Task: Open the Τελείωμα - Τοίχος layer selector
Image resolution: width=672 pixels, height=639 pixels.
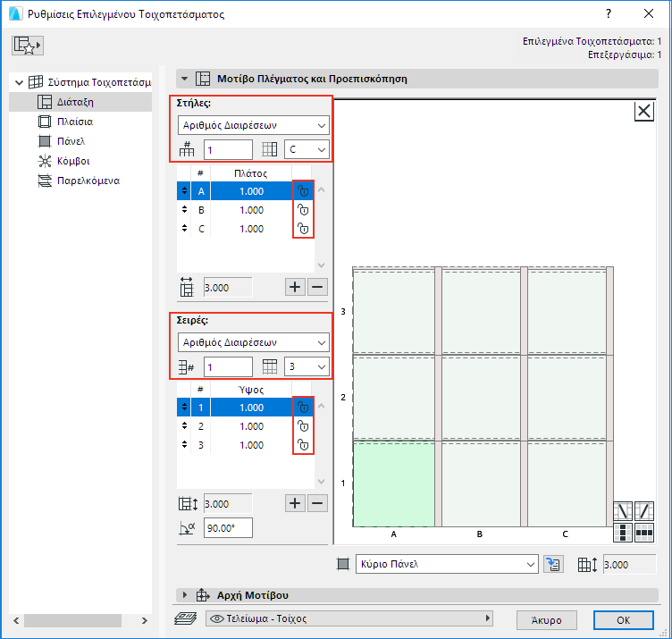Action: pyautogui.click(x=349, y=618)
